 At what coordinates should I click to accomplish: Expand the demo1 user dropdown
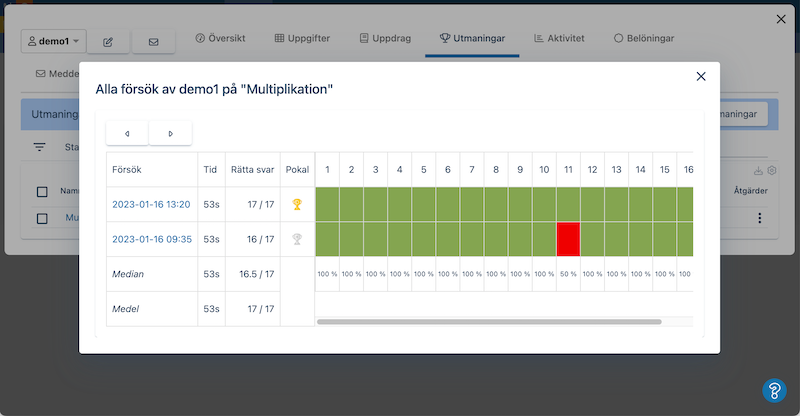pos(55,42)
